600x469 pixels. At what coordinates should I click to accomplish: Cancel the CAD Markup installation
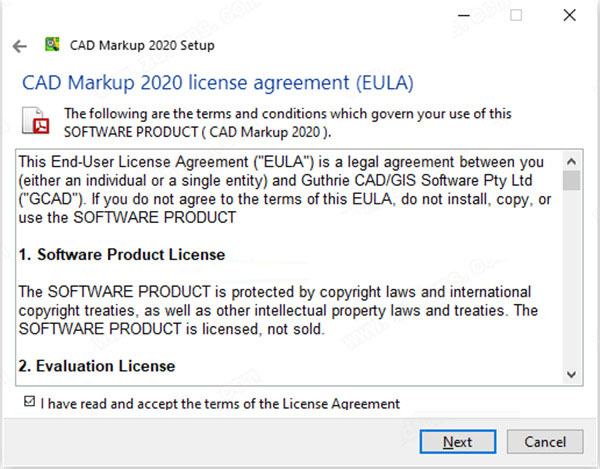545,442
